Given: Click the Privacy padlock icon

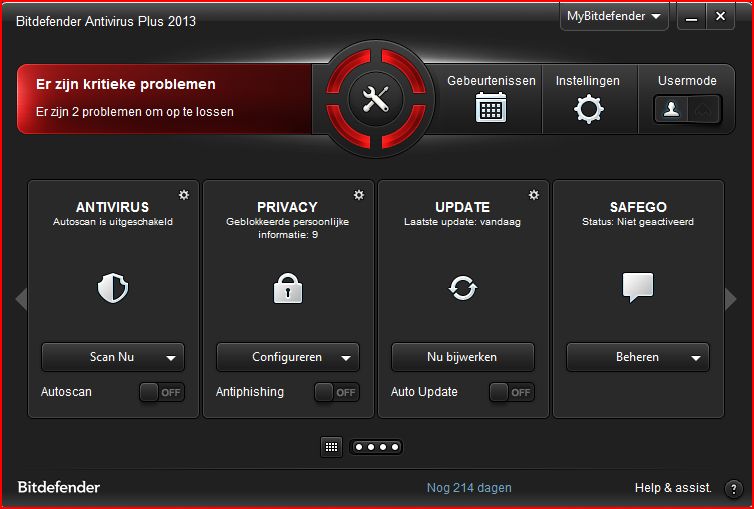Looking at the screenshot, I should click(288, 288).
